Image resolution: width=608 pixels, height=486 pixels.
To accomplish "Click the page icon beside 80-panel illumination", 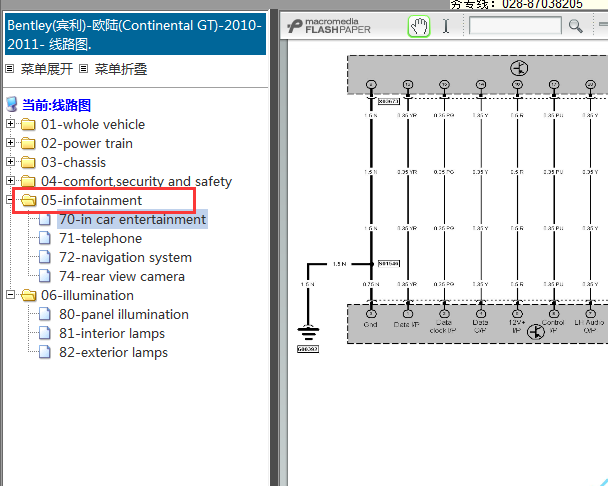I will click(x=45, y=314).
